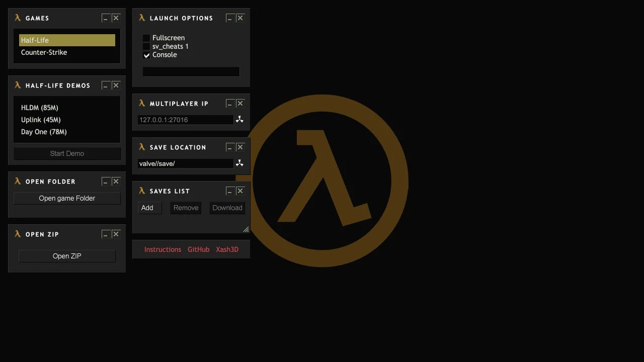Click the lambda icon in Open ZIP header

(18, 234)
